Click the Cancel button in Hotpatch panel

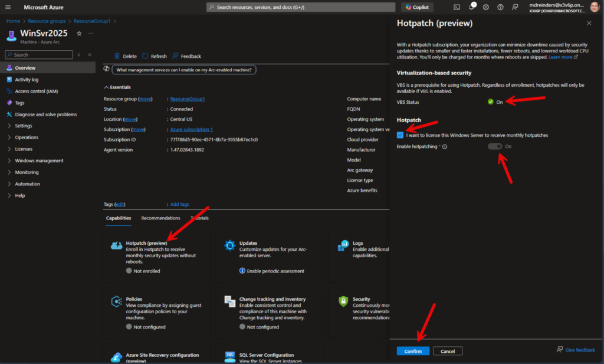coord(448,351)
